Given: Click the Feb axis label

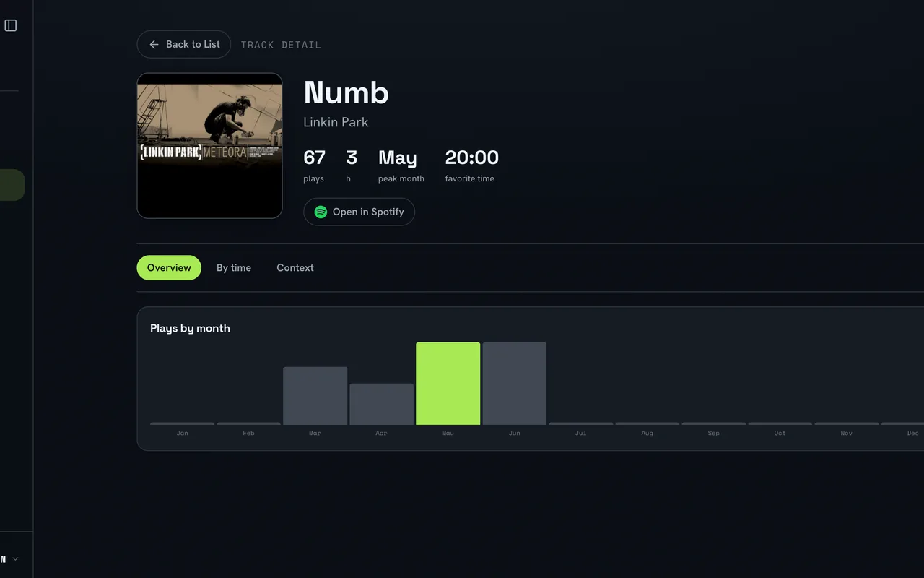Looking at the screenshot, I should click(248, 433).
